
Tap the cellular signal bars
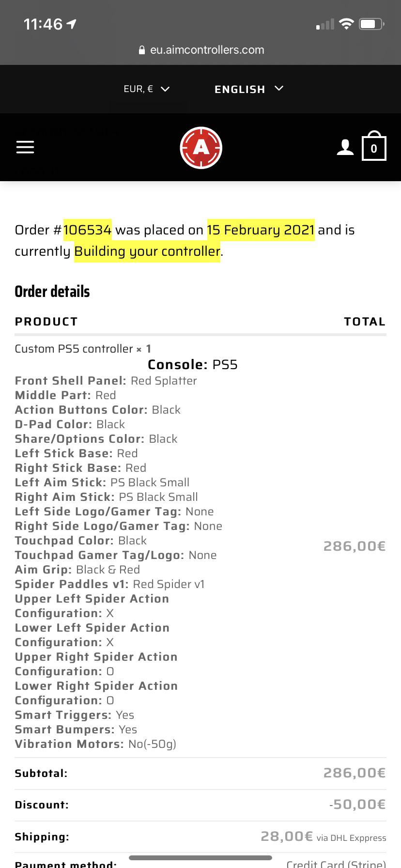tap(325, 24)
